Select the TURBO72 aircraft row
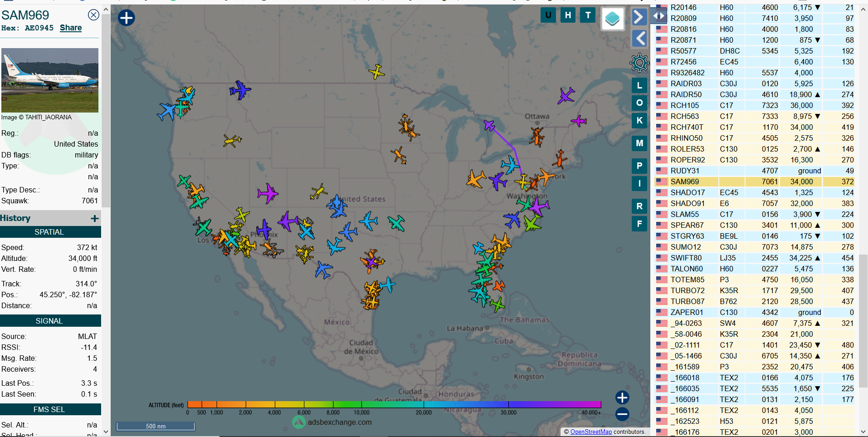868x437 pixels. (x=755, y=290)
